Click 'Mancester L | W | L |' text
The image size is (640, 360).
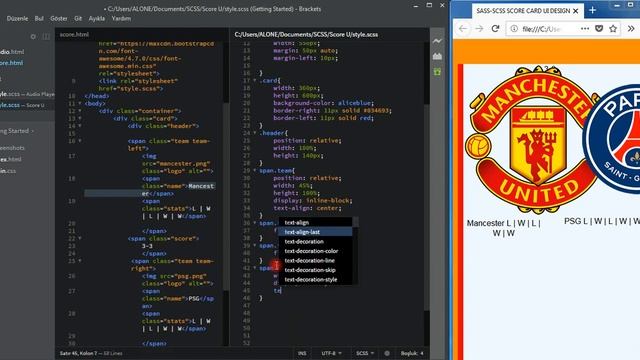click(x=503, y=223)
